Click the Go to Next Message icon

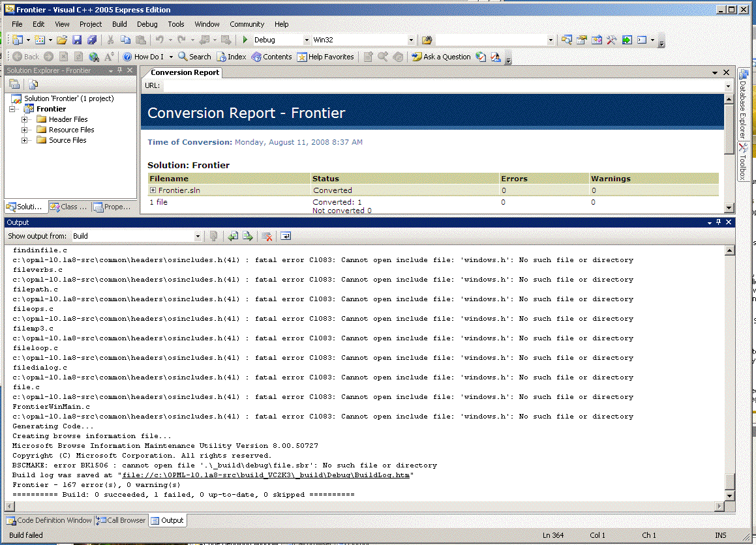point(248,236)
